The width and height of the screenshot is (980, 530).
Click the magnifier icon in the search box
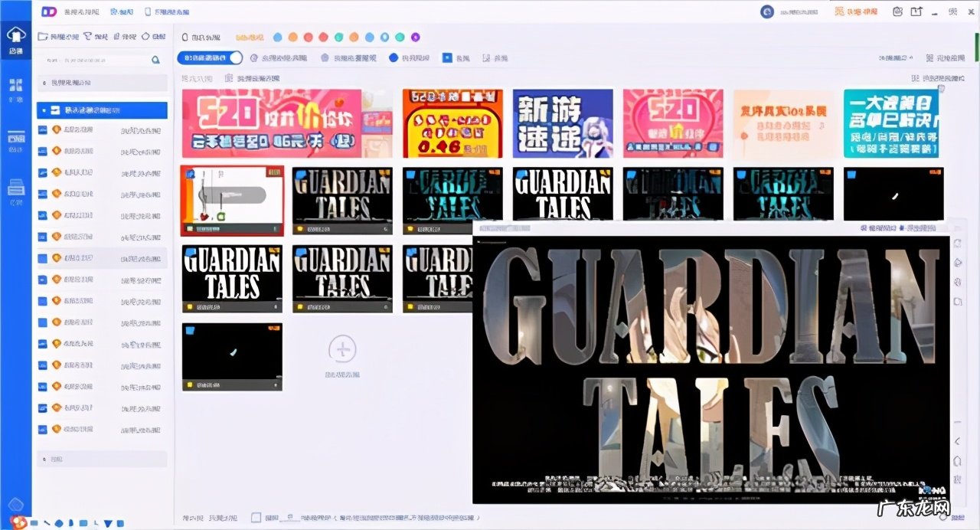[156, 59]
